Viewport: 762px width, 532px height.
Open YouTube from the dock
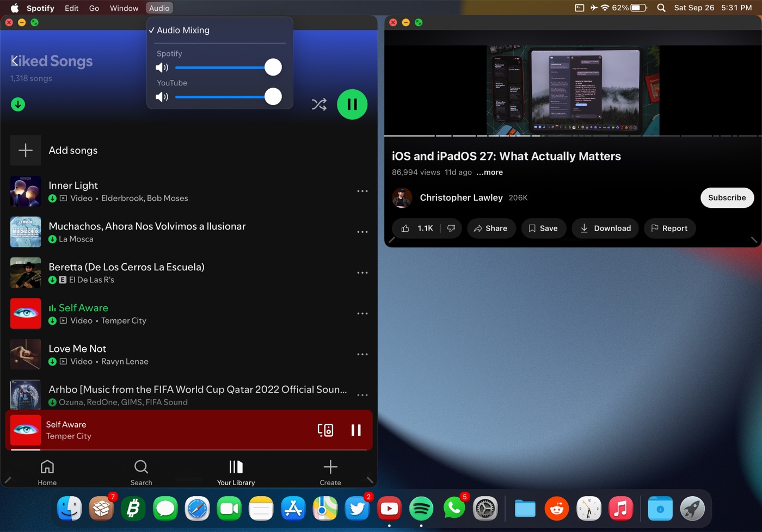click(389, 509)
